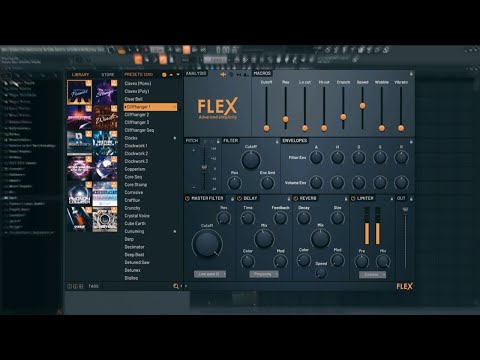The width and height of the screenshot is (480, 360).
Task: Click the third layout icon left of Tags
Action: (81, 286)
